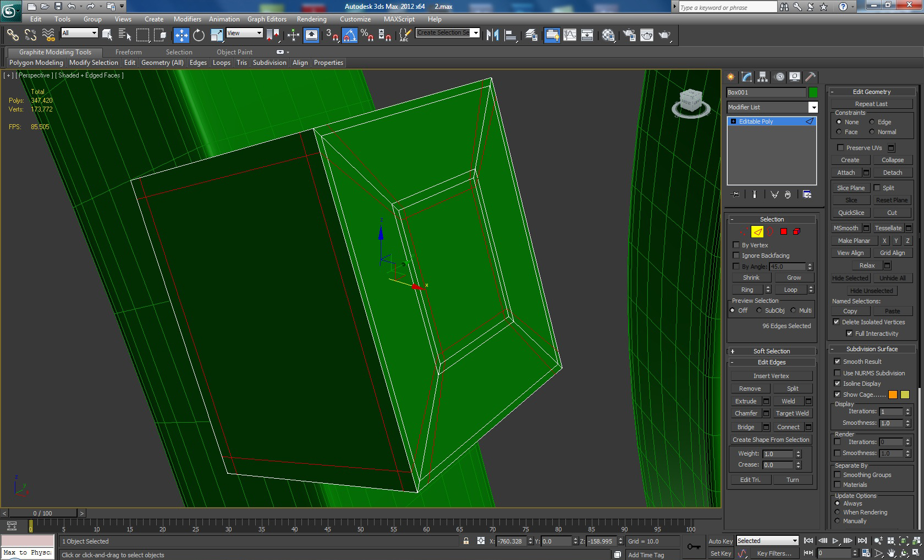Click the Select Object tool icon

(107, 35)
